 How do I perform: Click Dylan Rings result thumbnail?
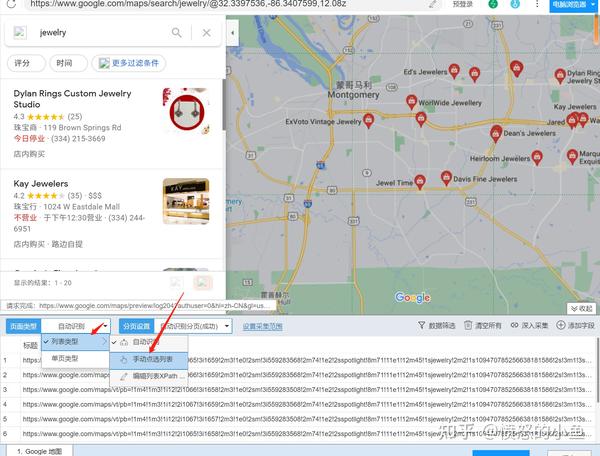(x=186, y=111)
